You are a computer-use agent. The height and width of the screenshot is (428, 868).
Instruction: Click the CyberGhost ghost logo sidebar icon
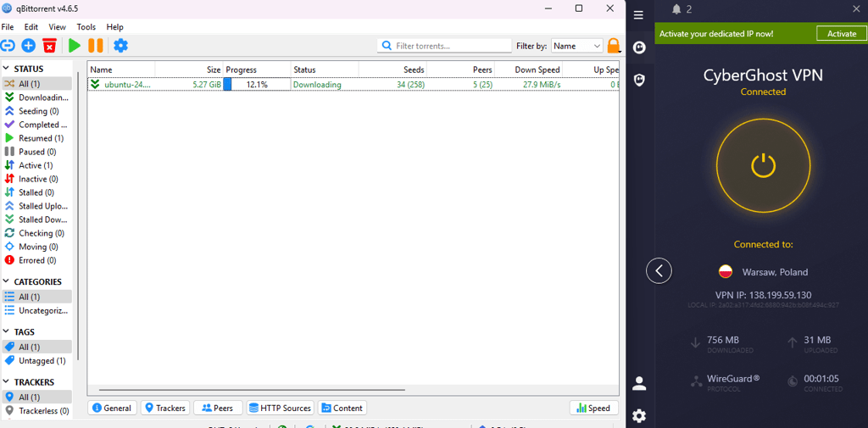coord(639,47)
